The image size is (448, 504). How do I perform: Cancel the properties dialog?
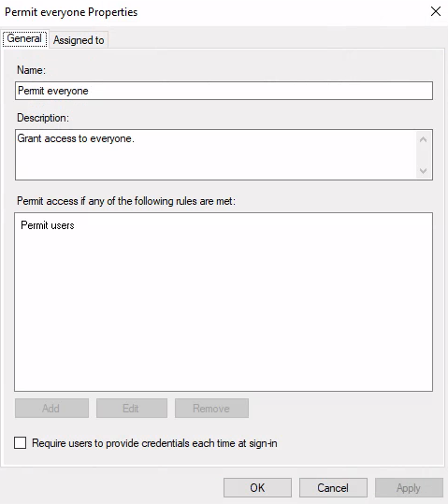tap(333, 487)
